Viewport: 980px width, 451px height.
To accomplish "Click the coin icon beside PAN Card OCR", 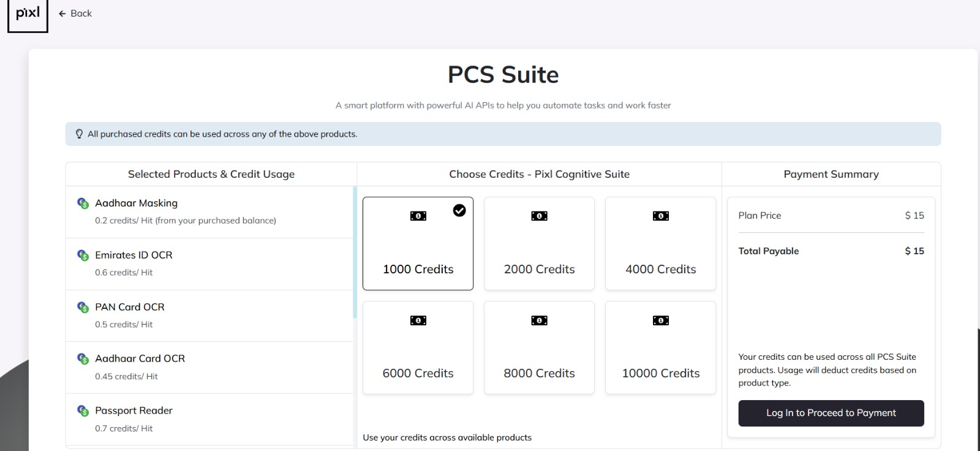I will point(83,307).
